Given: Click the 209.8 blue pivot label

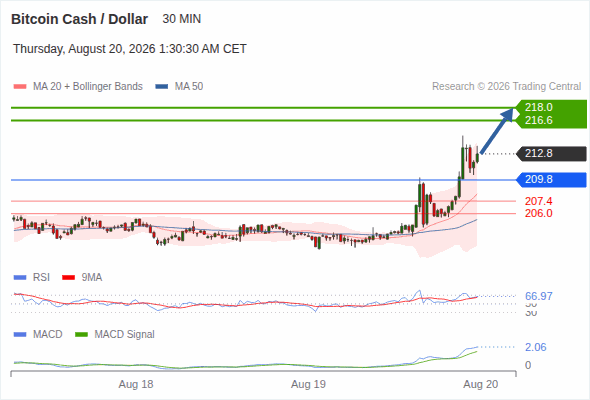Looking at the screenshot, I should (x=552, y=179).
